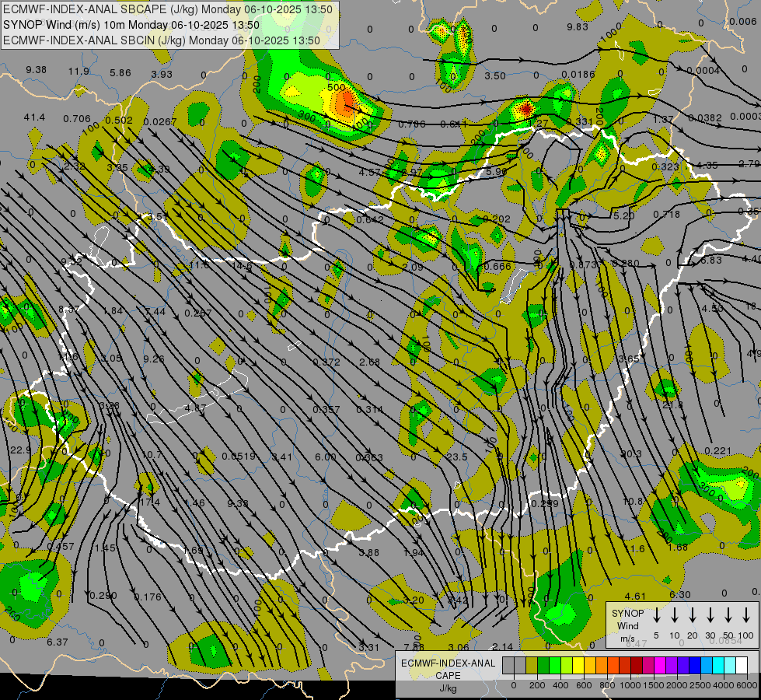The image size is (761, 700).
Task: Click the 30 m/s wind arrow in legend
Action: pyautogui.click(x=710, y=615)
